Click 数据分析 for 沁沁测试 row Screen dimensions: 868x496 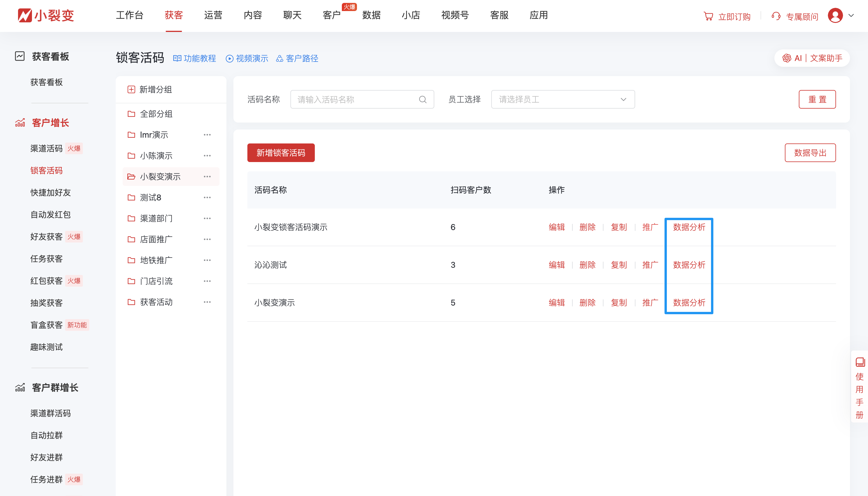[689, 265]
